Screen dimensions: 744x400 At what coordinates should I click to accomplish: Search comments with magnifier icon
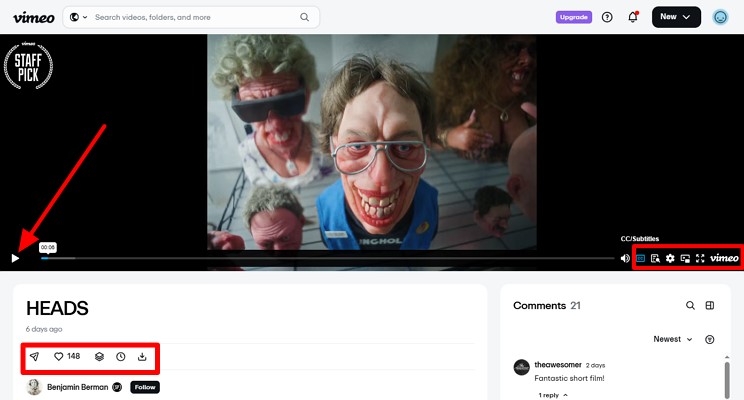click(x=690, y=305)
